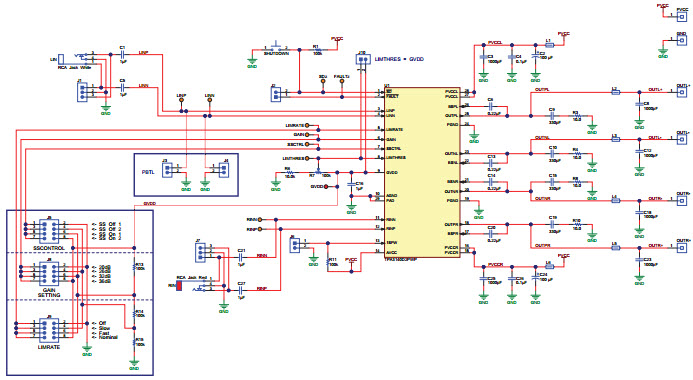Screen dimensions: 693x380
Task: Select the PBTL jumper box label
Action: coord(148,172)
